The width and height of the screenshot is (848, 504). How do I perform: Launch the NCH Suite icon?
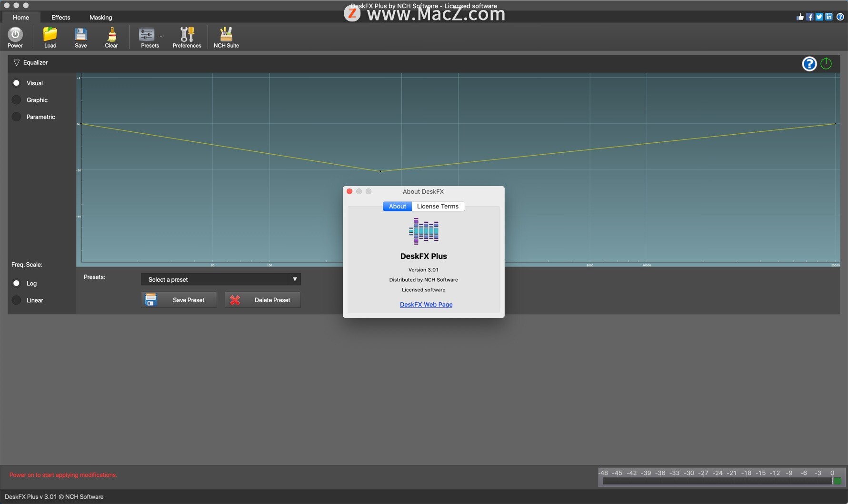226,37
